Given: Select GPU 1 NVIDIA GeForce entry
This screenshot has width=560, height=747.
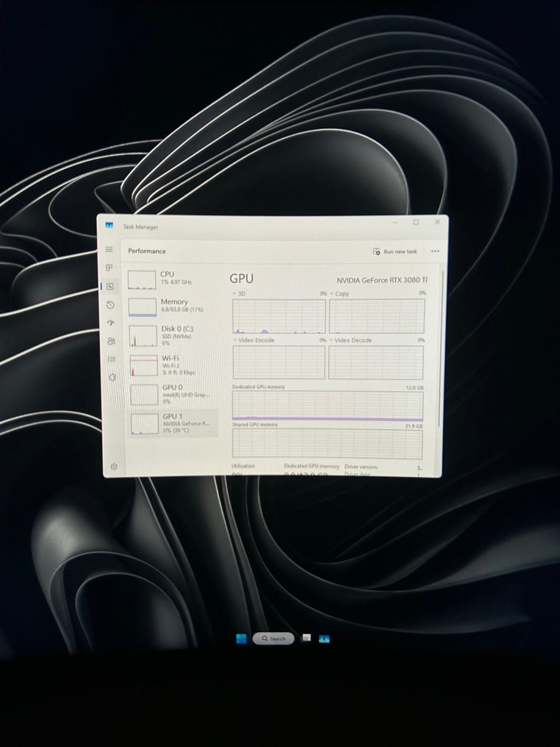Looking at the screenshot, I should (174, 423).
